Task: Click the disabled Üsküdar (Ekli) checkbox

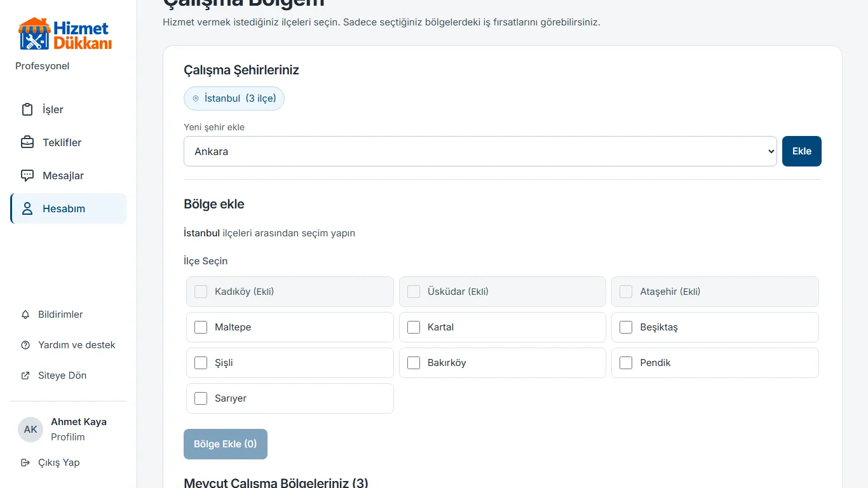Action: click(414, 292)
